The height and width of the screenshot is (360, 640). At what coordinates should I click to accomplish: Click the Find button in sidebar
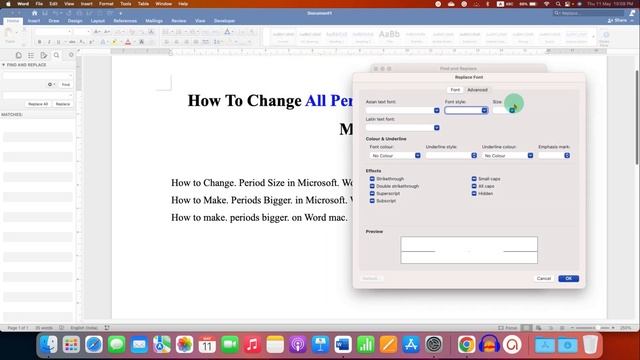[x=66, y=84]
